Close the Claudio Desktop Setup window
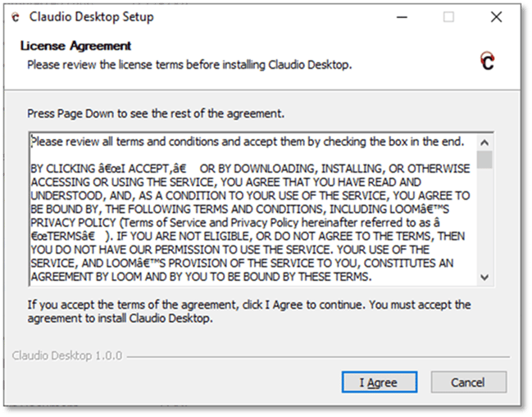This screenshot has height=417, width=532. [x=496, y=17]
